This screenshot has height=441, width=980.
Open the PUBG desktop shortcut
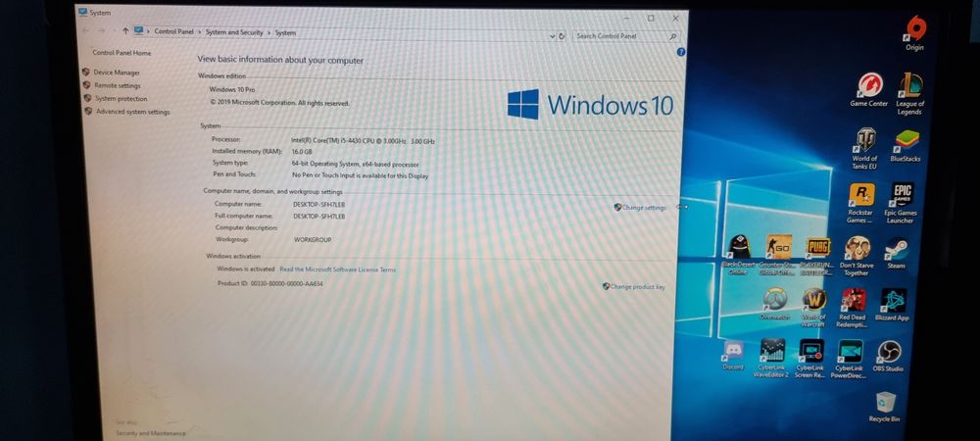coord(817,255)
